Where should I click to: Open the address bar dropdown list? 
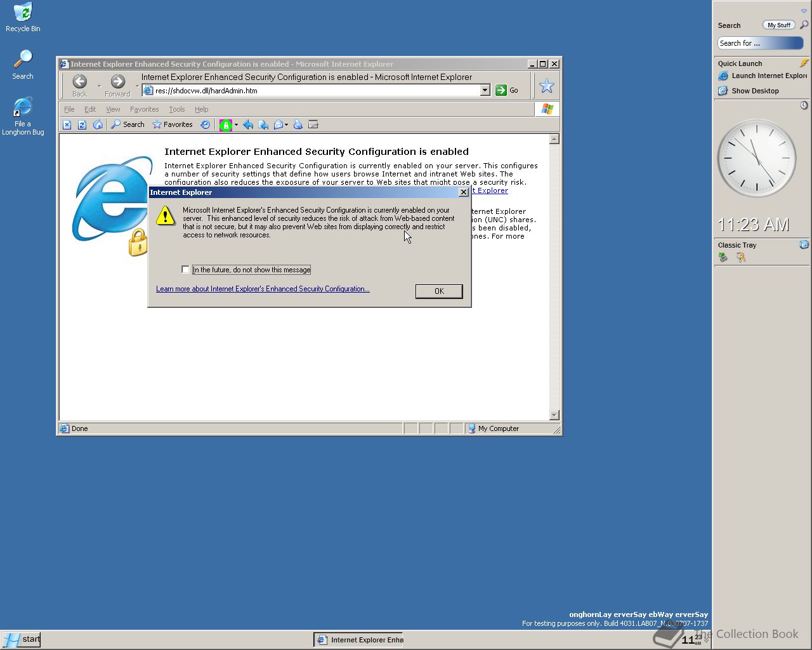pos(485,90)
